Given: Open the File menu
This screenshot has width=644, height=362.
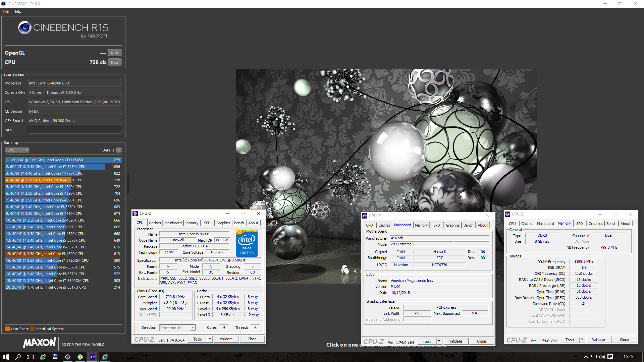Looking at the screenshot, I should click(x=6, y=11).
